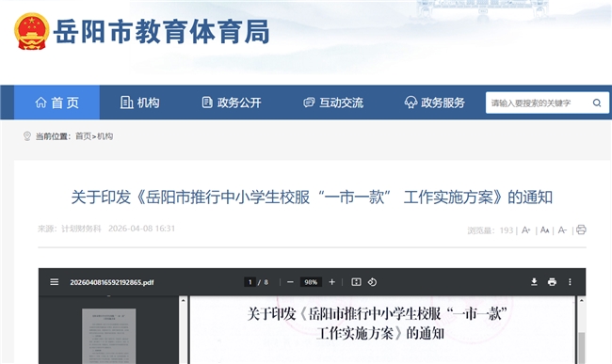Follow the 首页 breadcrumb link
Screen dimensions: 612x364
tap(83, 136)
